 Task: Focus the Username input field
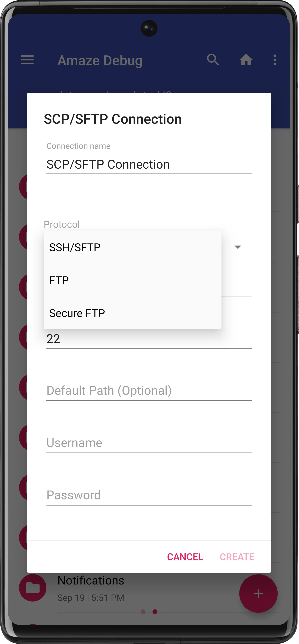coord(149,443)
